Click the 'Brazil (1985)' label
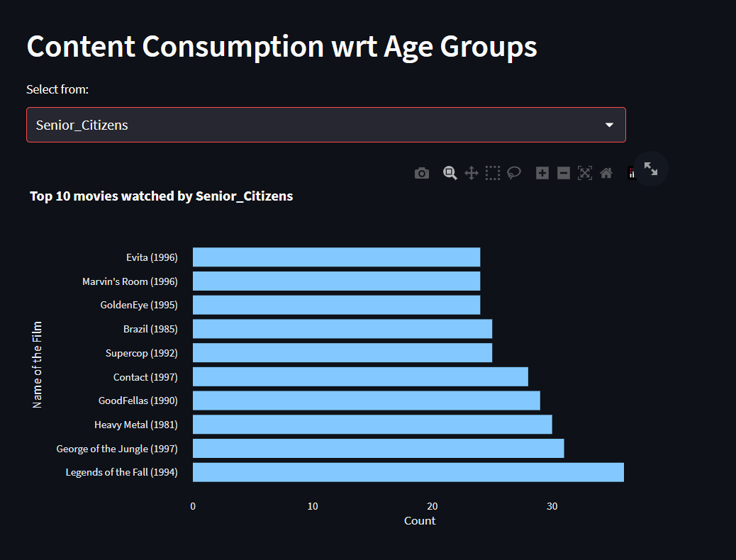736x560 pixels. [x=150, y=329]
